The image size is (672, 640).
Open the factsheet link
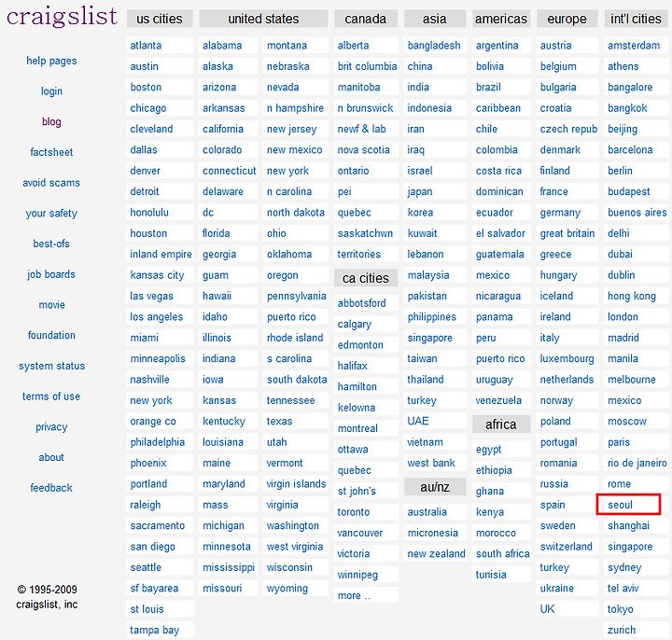(x=51, y=152)
